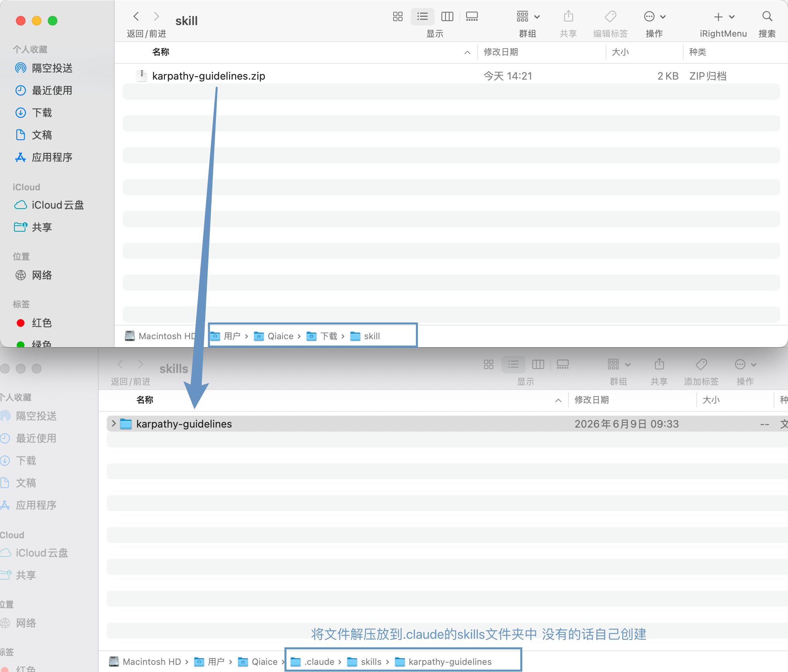The image size is (788, 672).
Task: Expand the karpathy-guidelines folder disclosure arrow
Action: (114, 424)
